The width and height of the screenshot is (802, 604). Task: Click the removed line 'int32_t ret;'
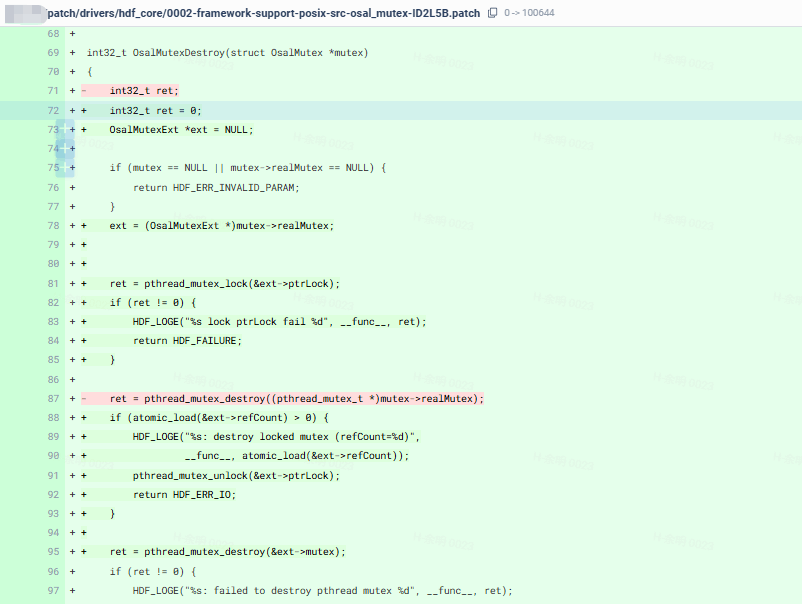144,91
